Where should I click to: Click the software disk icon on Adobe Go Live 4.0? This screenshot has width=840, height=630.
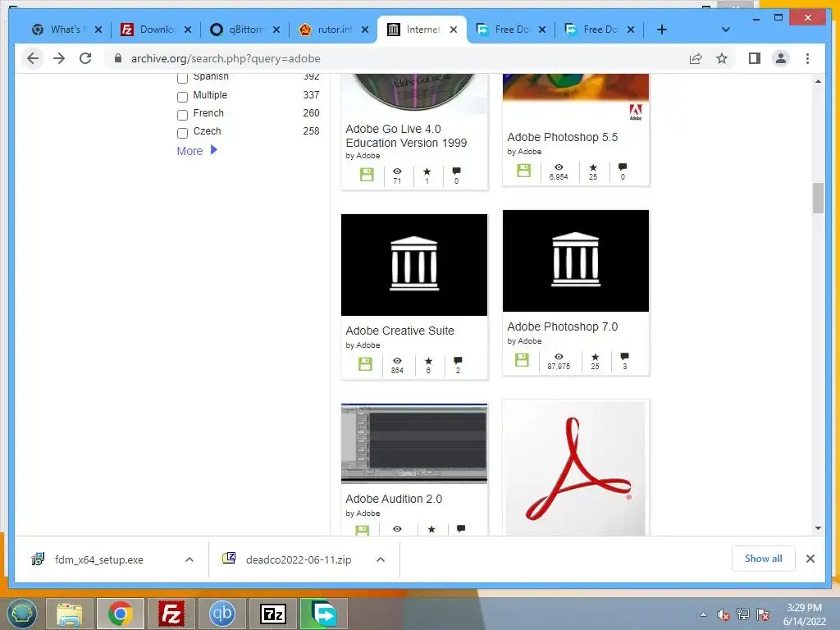367,175
